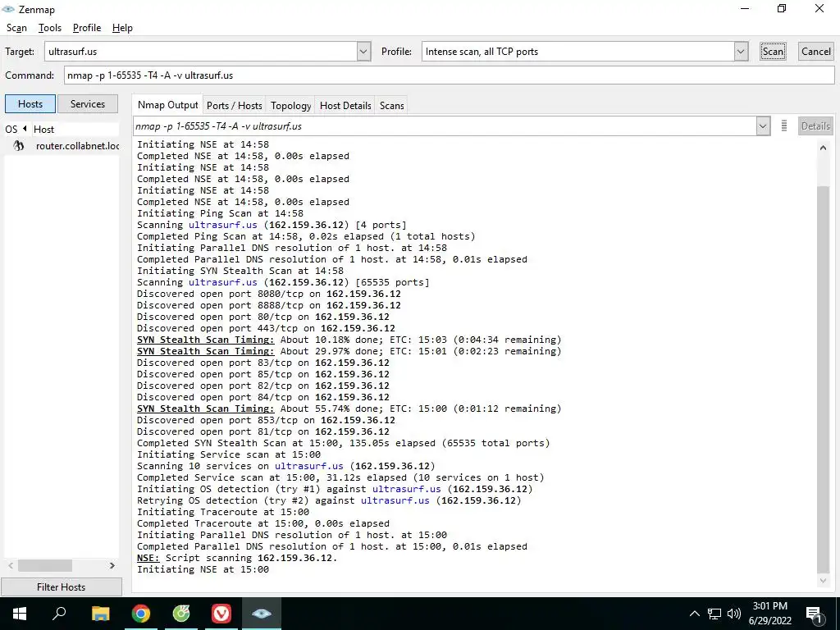Click the Target input field
This screenshot has height=630, width=840.
201,52
